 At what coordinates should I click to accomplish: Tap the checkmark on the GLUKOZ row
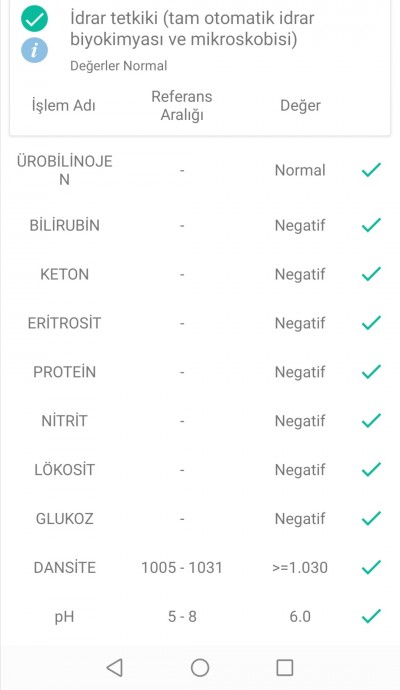(371, 518)
